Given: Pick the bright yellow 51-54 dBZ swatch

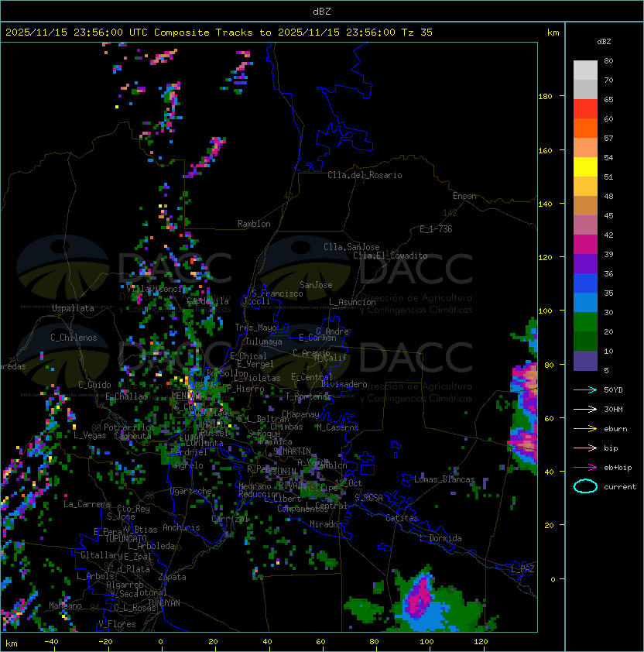Looking at the screenshot, I should pyautogui.click(x=585, y=167).
